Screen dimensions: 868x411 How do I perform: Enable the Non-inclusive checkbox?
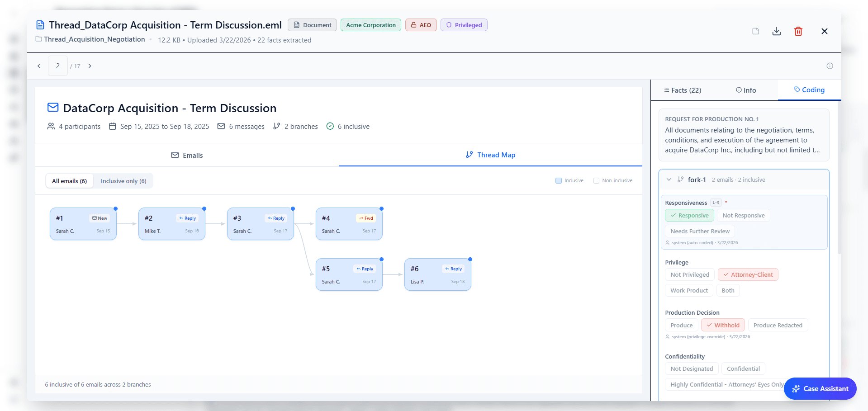coord(596,180)
